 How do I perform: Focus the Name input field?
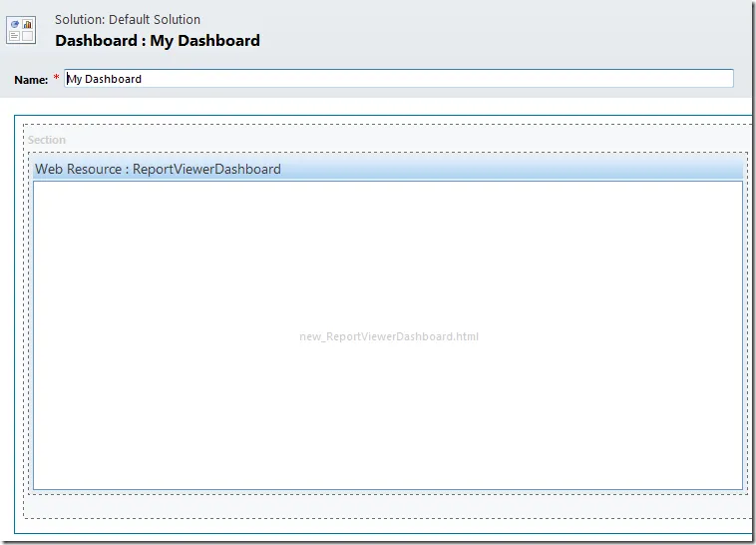[x=399, y=79]
